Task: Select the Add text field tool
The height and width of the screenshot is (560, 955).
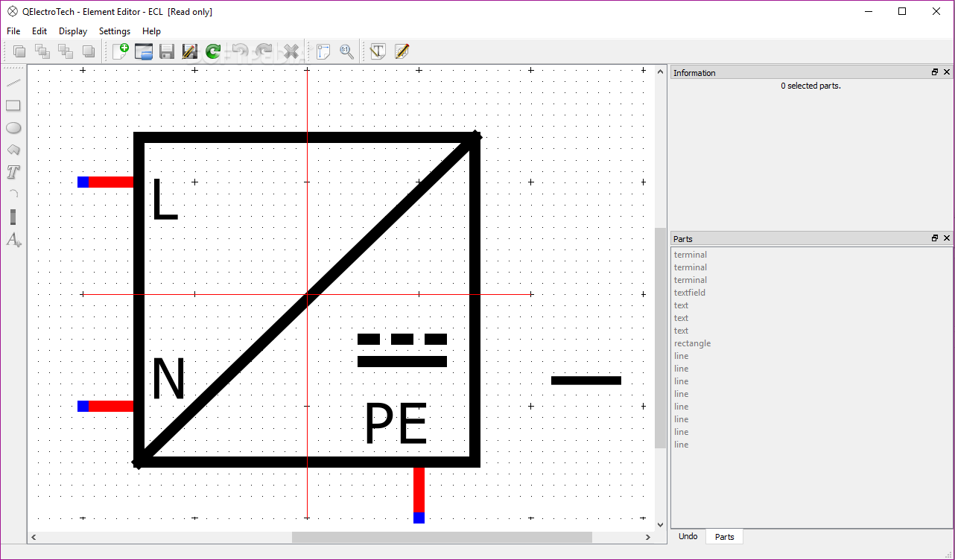Action: [x=13, y=240]
